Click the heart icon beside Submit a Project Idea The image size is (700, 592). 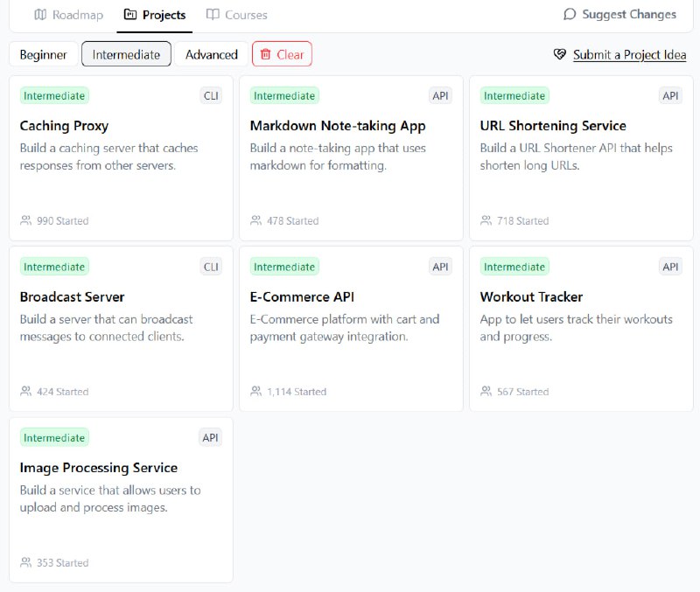560,54
